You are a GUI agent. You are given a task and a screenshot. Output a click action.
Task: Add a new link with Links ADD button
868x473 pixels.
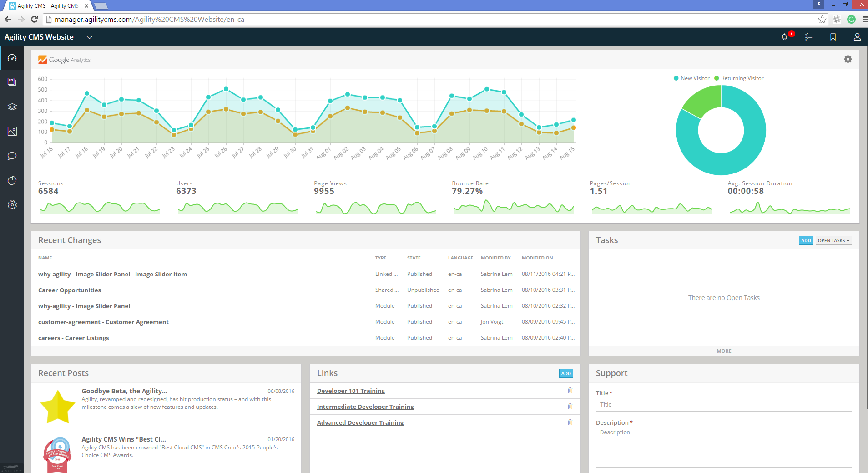566,373
